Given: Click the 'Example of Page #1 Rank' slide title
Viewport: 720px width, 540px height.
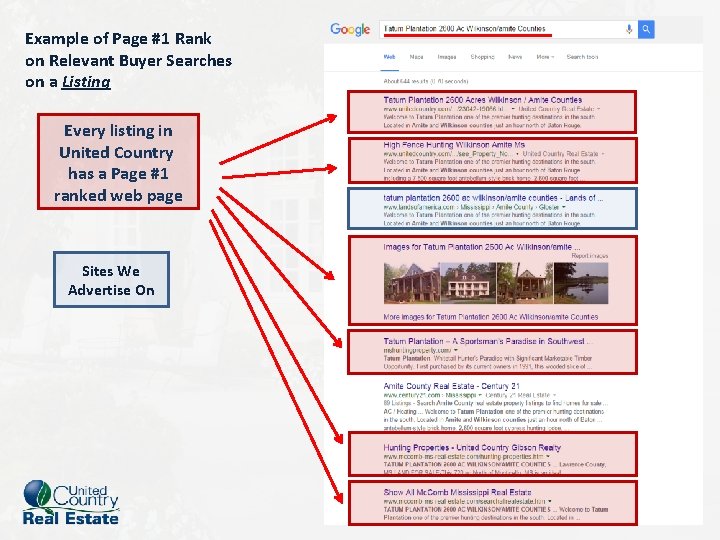Looking at the screenshot, I should pos(129,60).
